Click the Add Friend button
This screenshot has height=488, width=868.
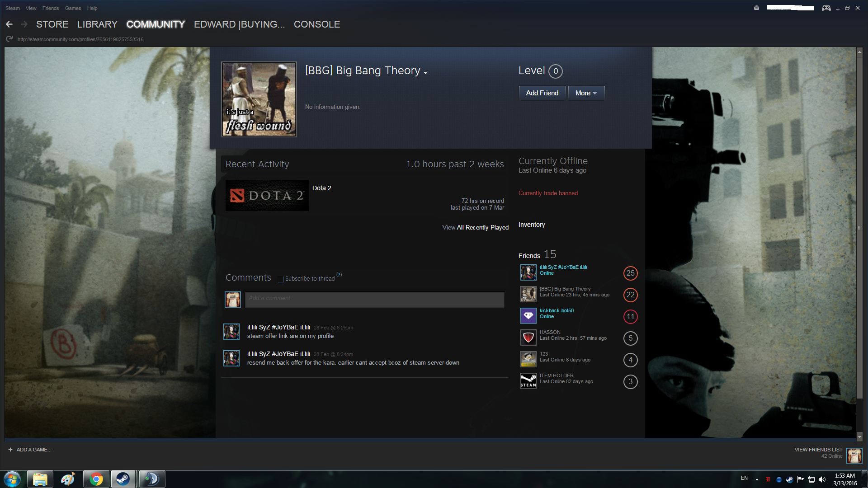(x=542, y=93)
